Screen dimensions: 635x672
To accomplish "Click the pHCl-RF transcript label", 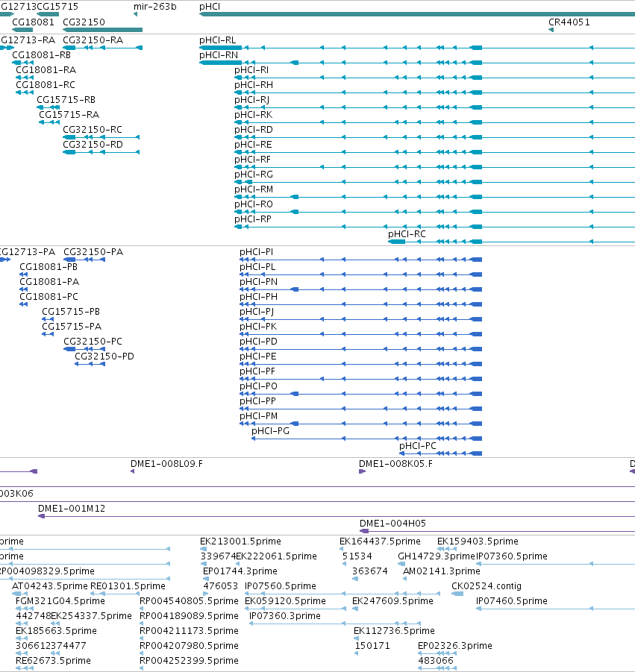I will pos(253,160).
